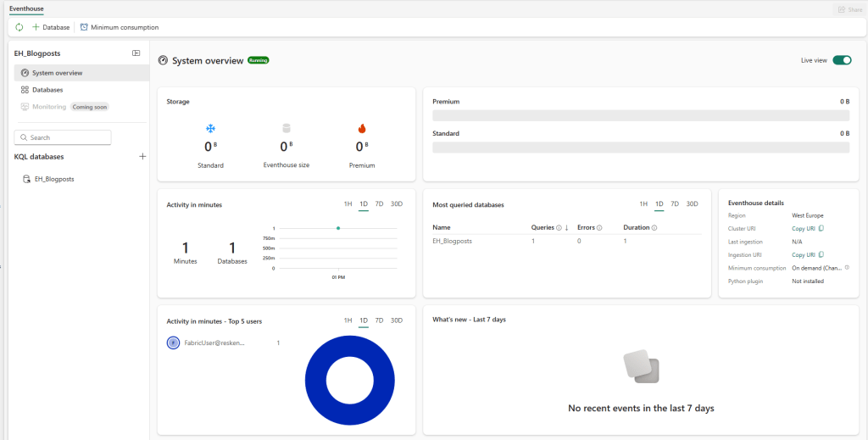The width and height of the screenshot is (868, 440).
Task: Click the Minimum consumption toolbar button
Action: pyautogui.click(x=120, y=27)
